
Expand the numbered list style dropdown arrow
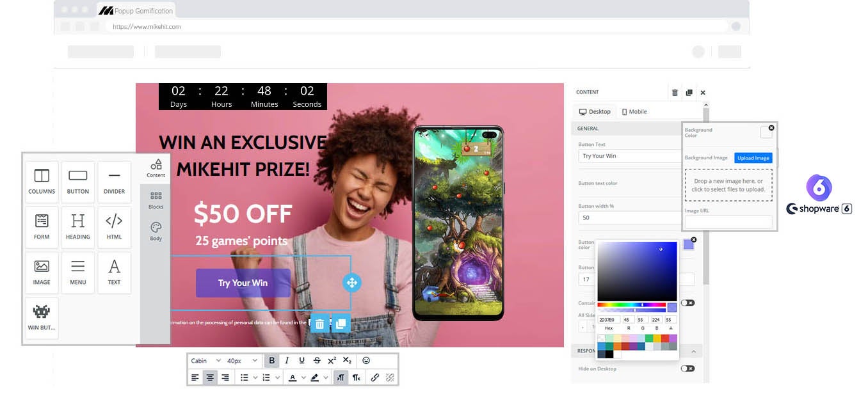(278, 377)
